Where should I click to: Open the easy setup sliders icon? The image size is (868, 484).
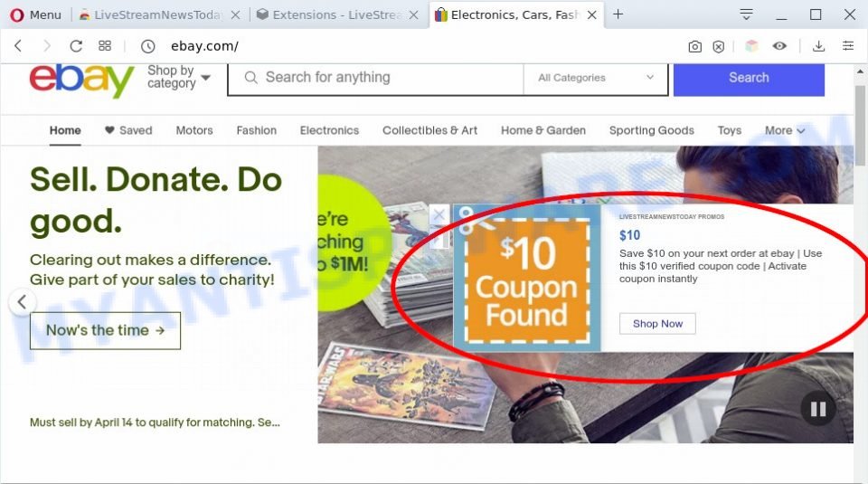(848, 46)
